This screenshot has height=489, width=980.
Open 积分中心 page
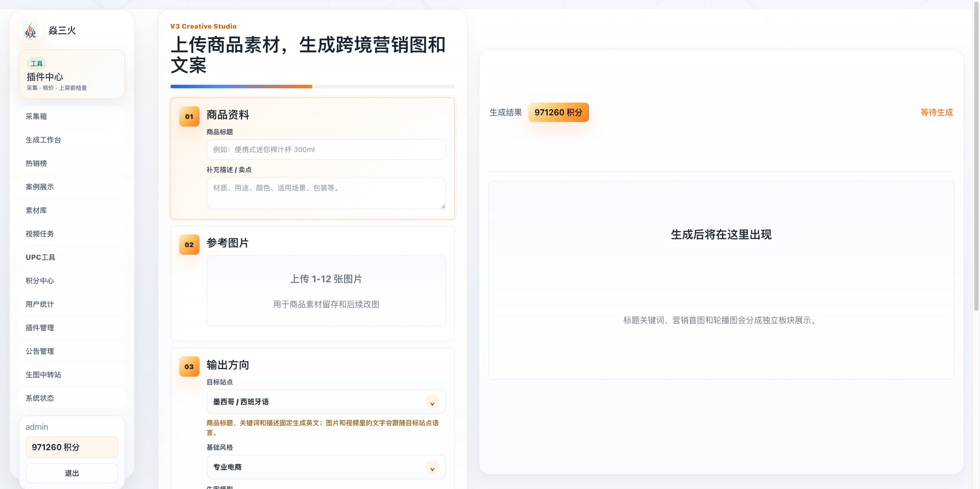coord(72,281)
